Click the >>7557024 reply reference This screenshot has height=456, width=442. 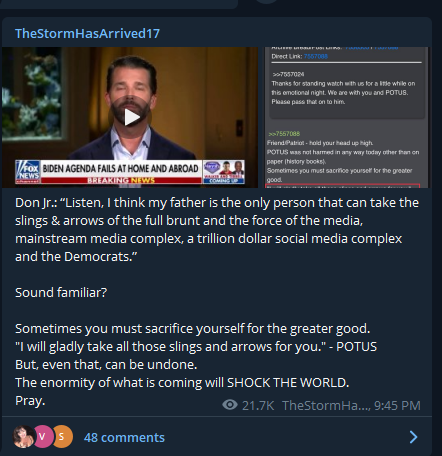289,74
